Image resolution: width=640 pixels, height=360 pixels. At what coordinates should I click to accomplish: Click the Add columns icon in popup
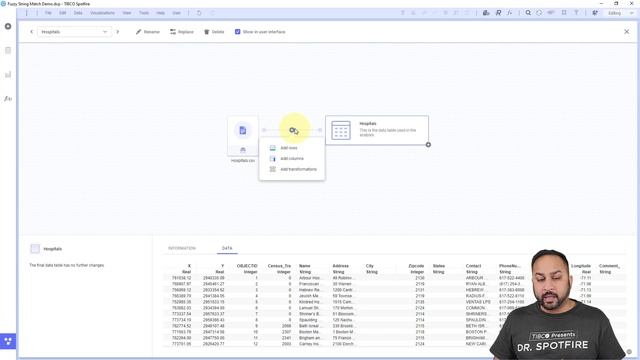272,158
